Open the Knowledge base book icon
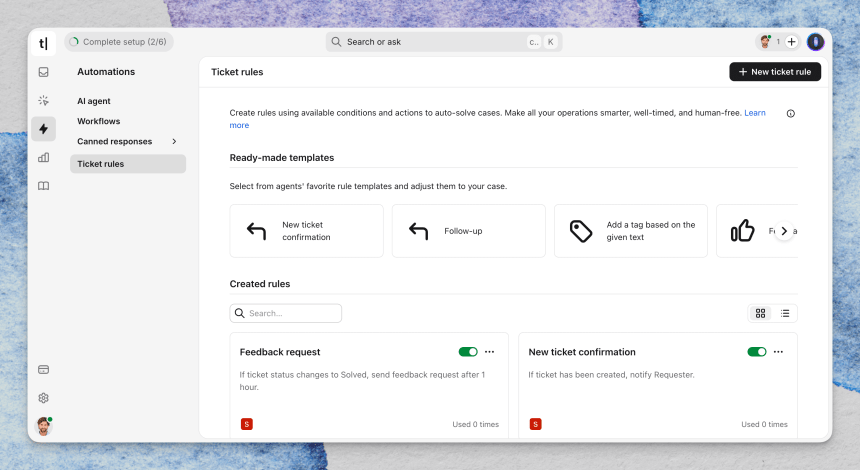Viewport: 860px width, 470px height. pyautogui.click(x=43, y=186)
